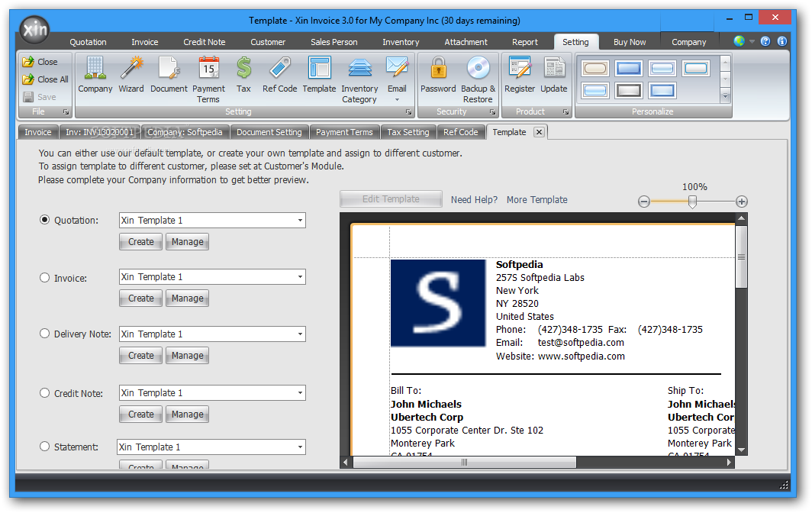Switch to Payment Terms document tab
The width and height of the screenshot is (812, 513).
pyautogui.click(x=344, y=132)
